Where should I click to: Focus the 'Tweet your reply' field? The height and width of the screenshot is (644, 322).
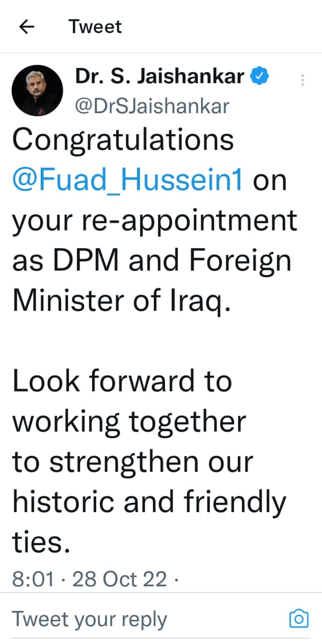[89, 619]
